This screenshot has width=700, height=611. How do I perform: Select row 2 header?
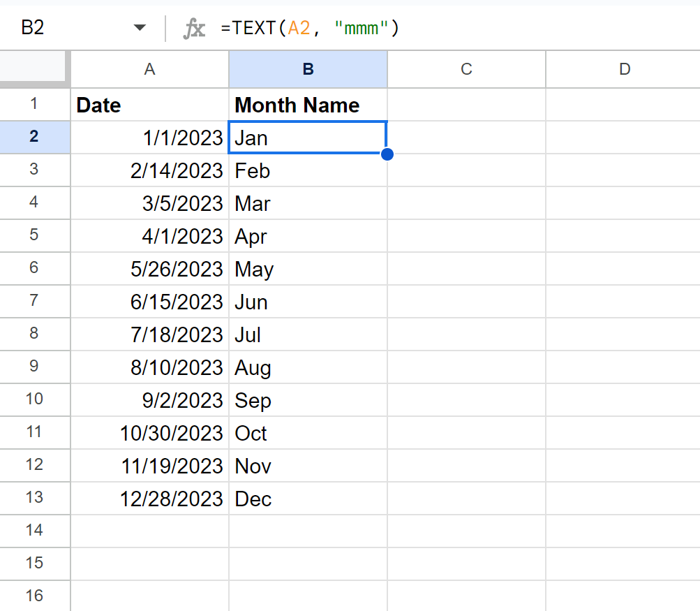(x=35, y=137)
